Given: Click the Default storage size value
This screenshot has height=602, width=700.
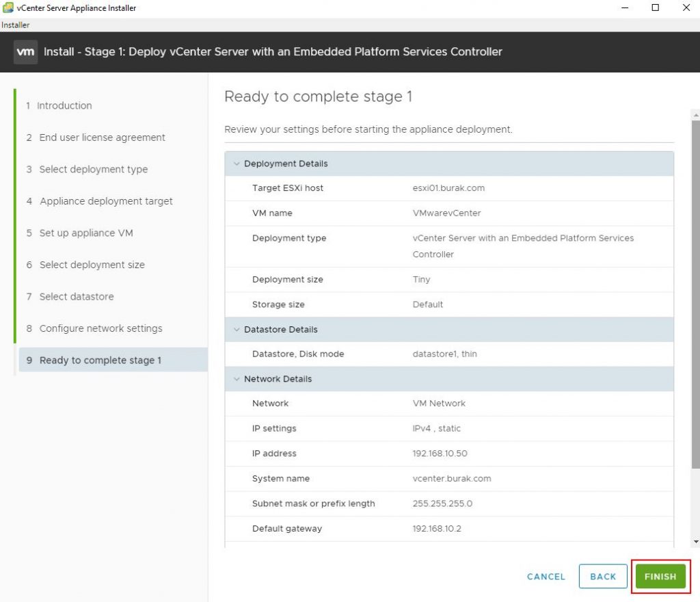Looking at the screenshot, I should (x=428, y=304).
